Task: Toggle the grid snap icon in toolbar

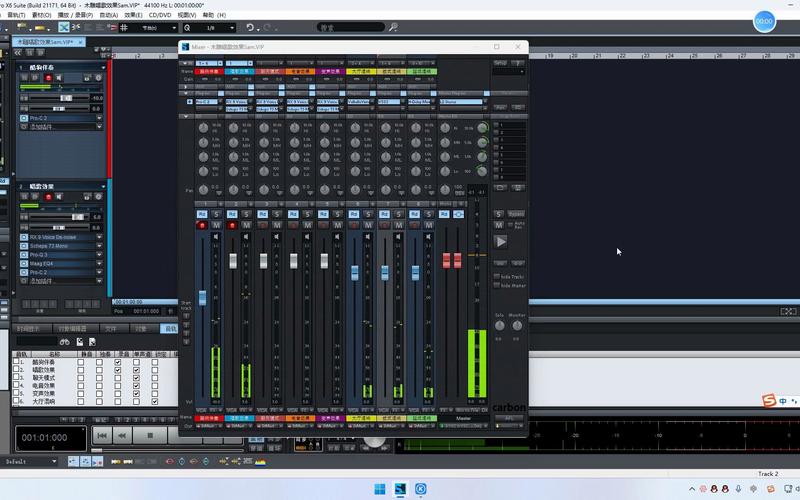Action: point(124,27)
